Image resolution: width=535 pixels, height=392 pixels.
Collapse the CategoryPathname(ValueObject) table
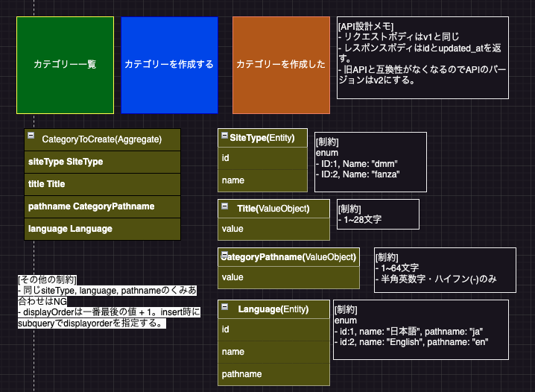[224, 255]
